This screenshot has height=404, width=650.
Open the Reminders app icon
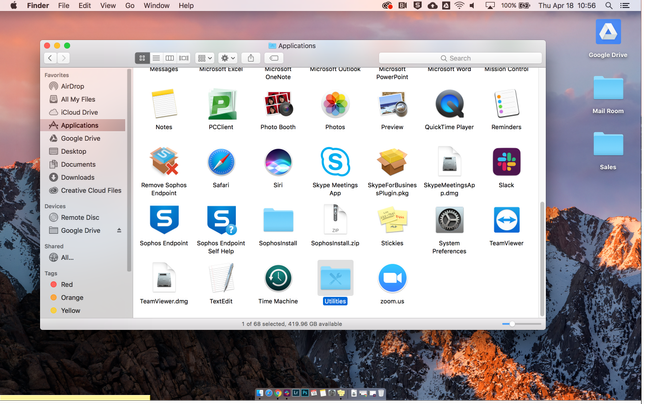tap(506, 104)
